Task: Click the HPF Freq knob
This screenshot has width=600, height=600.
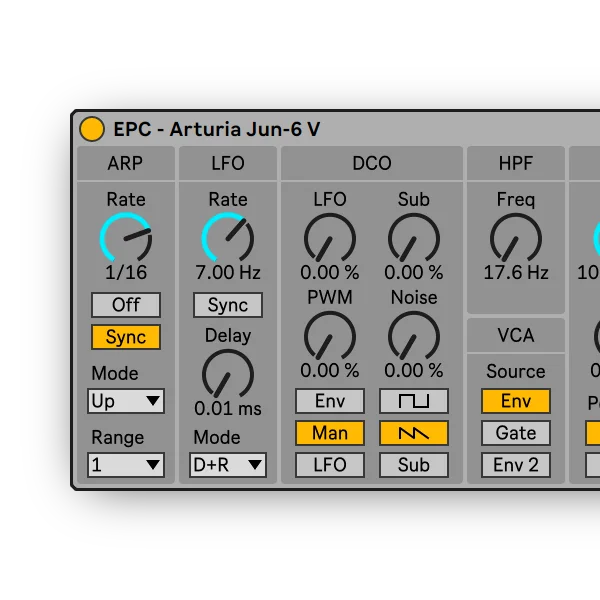Action: pos(516,238)
